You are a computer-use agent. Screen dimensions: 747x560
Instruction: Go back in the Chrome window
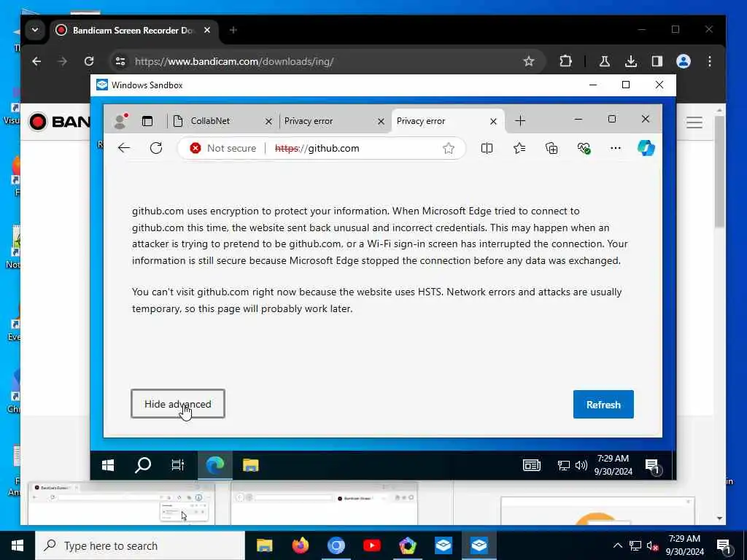click(x=36, y=61)
